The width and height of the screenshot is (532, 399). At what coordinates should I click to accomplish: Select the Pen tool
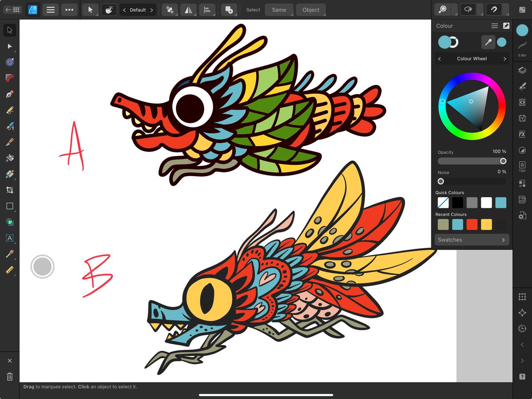coord(10,94)
